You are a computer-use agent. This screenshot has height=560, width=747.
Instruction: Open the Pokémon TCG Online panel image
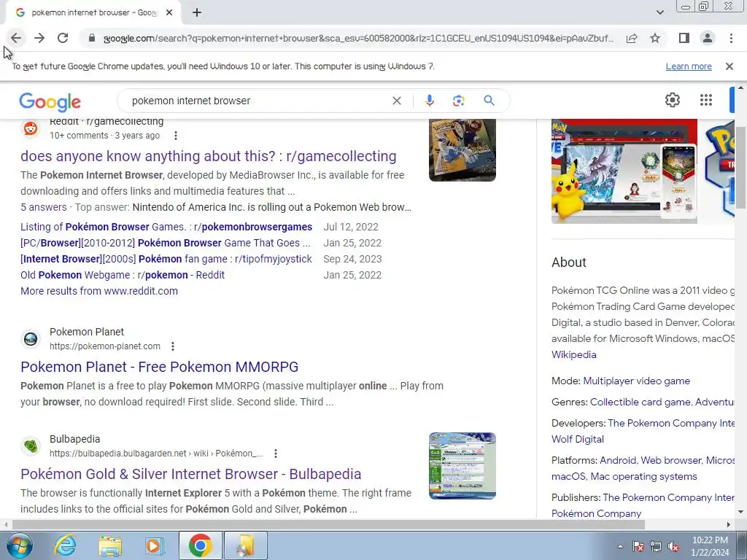pos(624,171)
